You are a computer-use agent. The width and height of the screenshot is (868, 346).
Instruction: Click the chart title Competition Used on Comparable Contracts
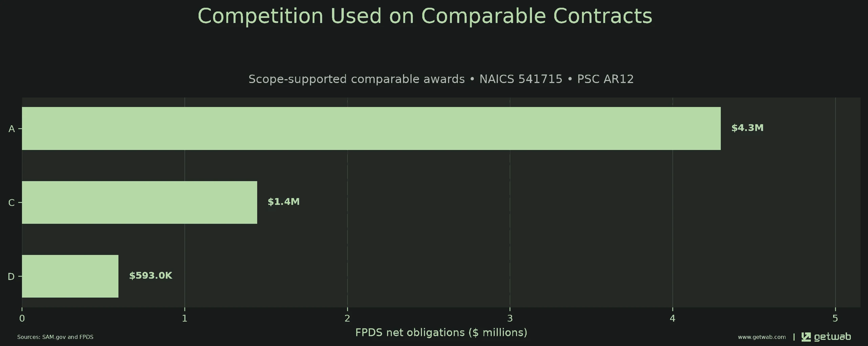tap(425, 16)
